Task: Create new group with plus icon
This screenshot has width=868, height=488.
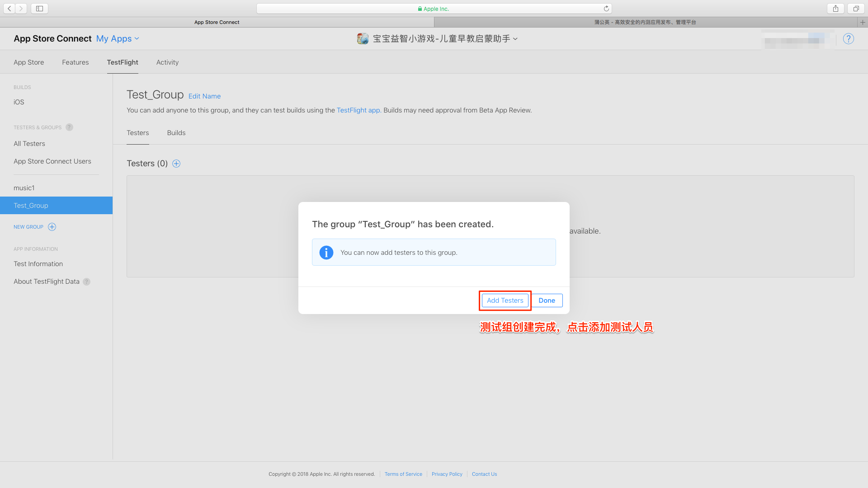Action: pyautogui.click(x=52, y=227)
